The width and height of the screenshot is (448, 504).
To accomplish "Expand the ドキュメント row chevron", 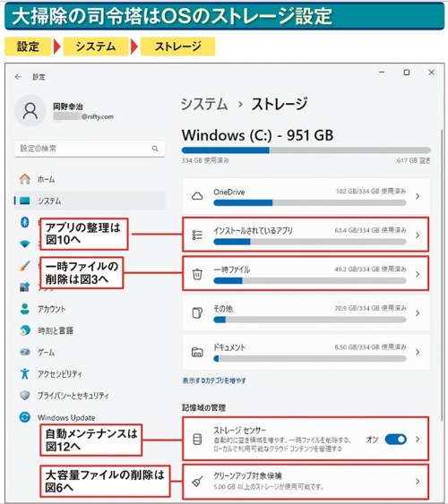I will (418, 352).
